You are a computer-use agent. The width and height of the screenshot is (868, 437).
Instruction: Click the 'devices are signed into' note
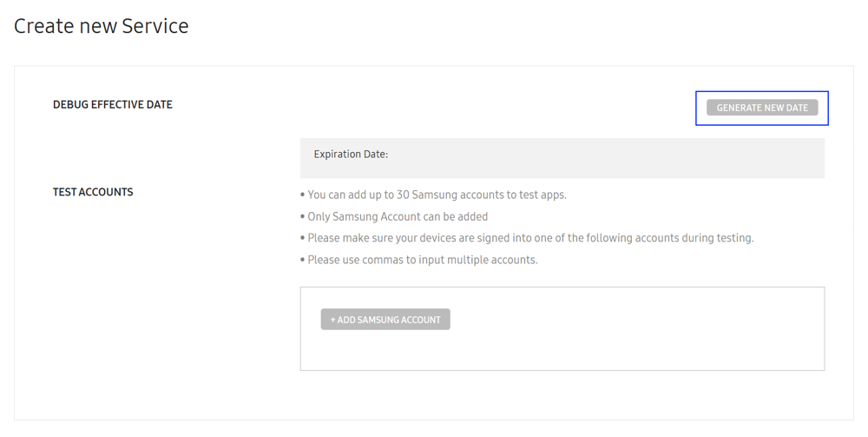click(x=530, y=238)
